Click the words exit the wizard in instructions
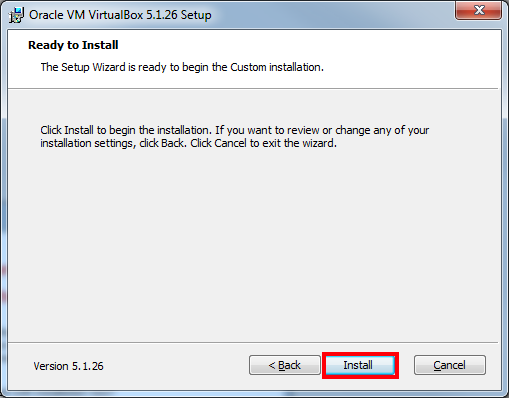Image resolution: width=509 pixels, height=398 pixels. 299,143
